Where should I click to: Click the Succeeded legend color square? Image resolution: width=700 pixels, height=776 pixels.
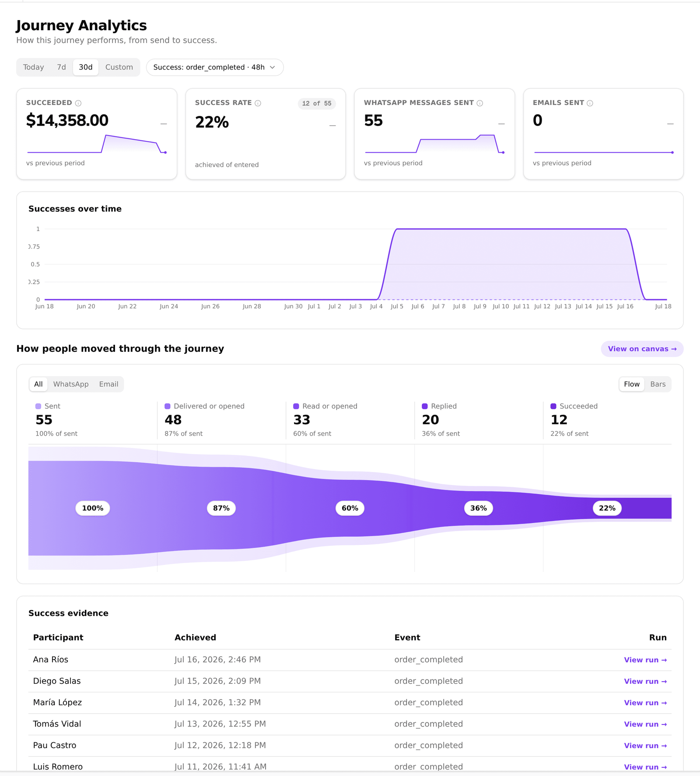pyautogui.click(x=553, y=406)
